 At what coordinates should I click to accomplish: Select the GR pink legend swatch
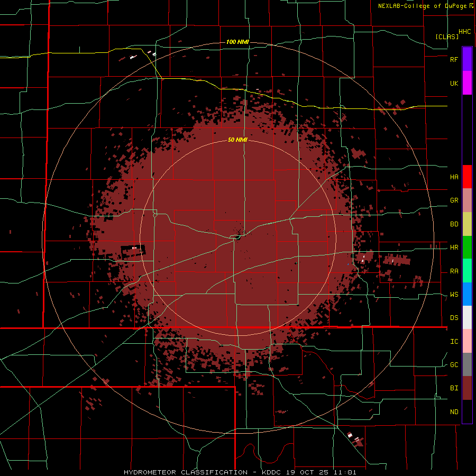tap(467, 200)
